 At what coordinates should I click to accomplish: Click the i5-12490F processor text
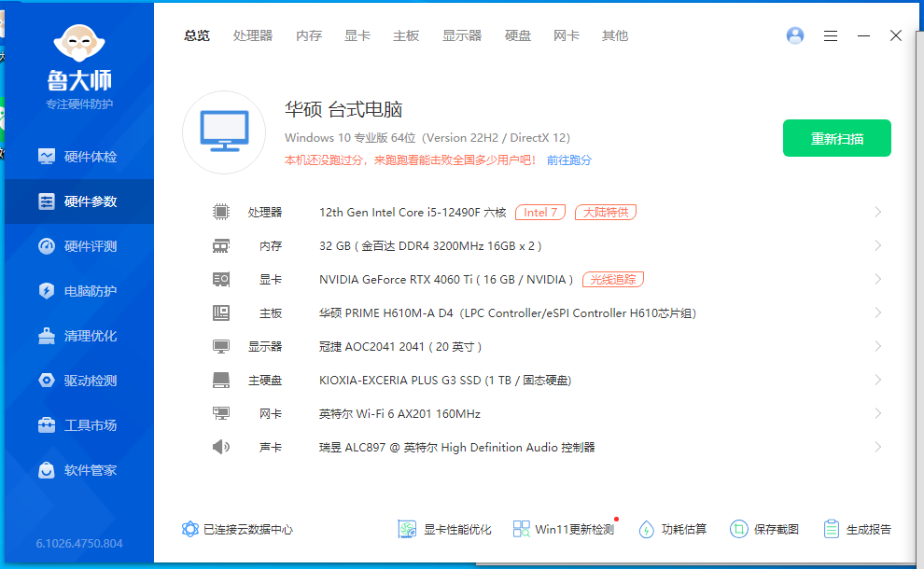(x=413, y=212)
